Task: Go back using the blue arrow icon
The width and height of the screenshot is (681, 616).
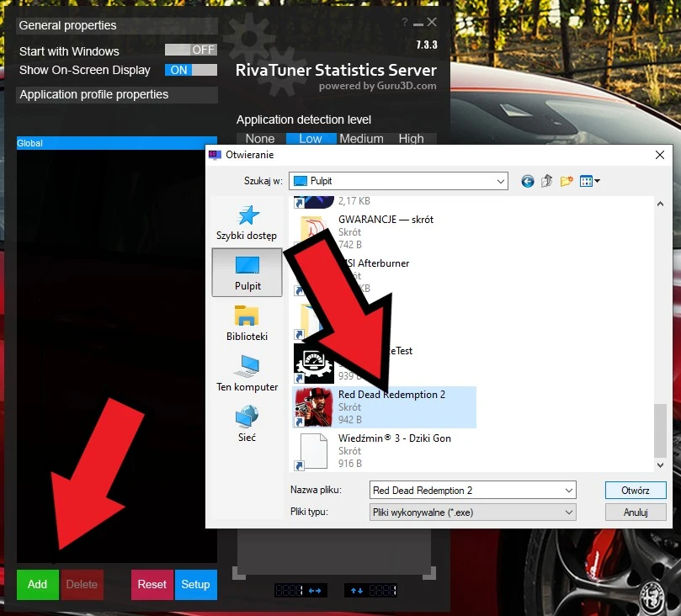Action: 528,181
